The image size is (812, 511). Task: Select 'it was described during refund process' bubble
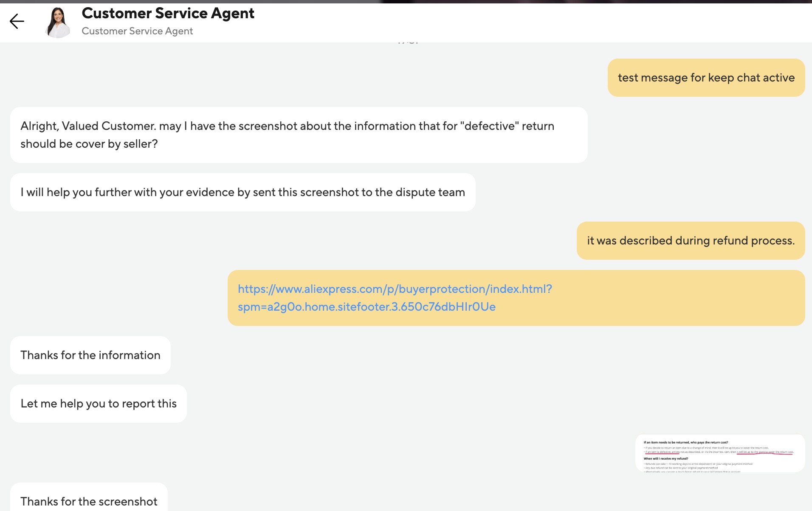click(x=691, y=241)
